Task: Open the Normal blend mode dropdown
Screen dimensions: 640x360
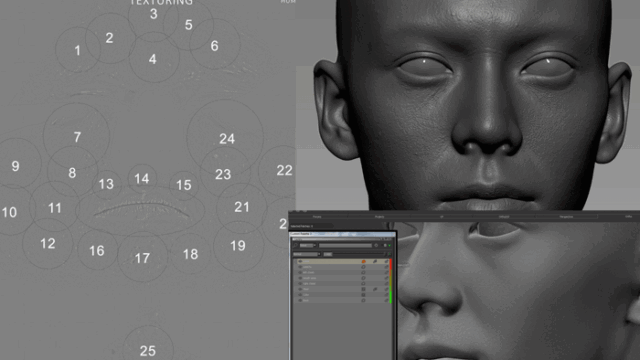Action: pyautogui.click(x=307, y=254)
